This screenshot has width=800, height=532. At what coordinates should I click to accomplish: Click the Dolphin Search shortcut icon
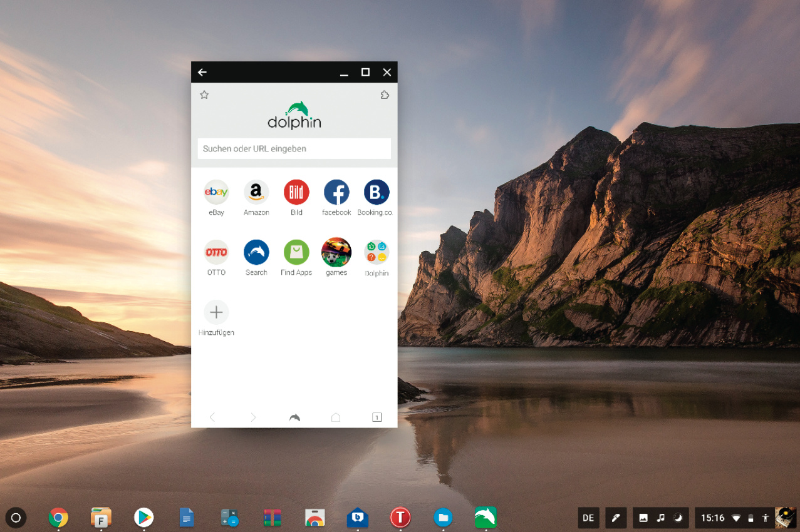[256, 252]
